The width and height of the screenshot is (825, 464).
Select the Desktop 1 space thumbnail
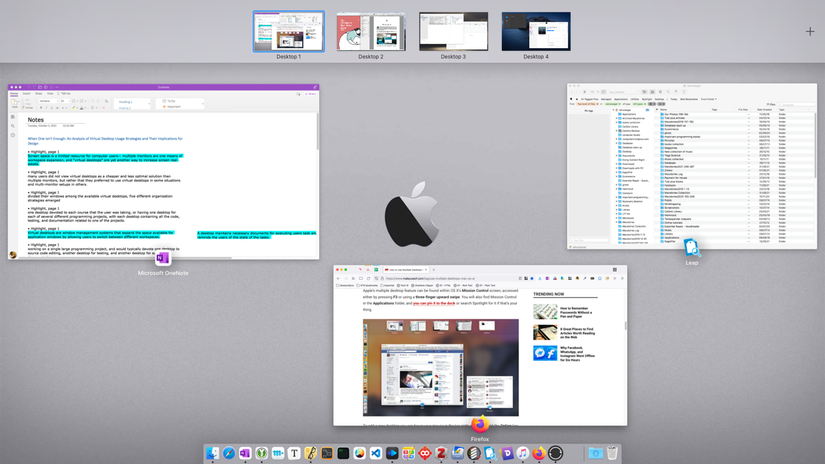[x=288, y=32]
